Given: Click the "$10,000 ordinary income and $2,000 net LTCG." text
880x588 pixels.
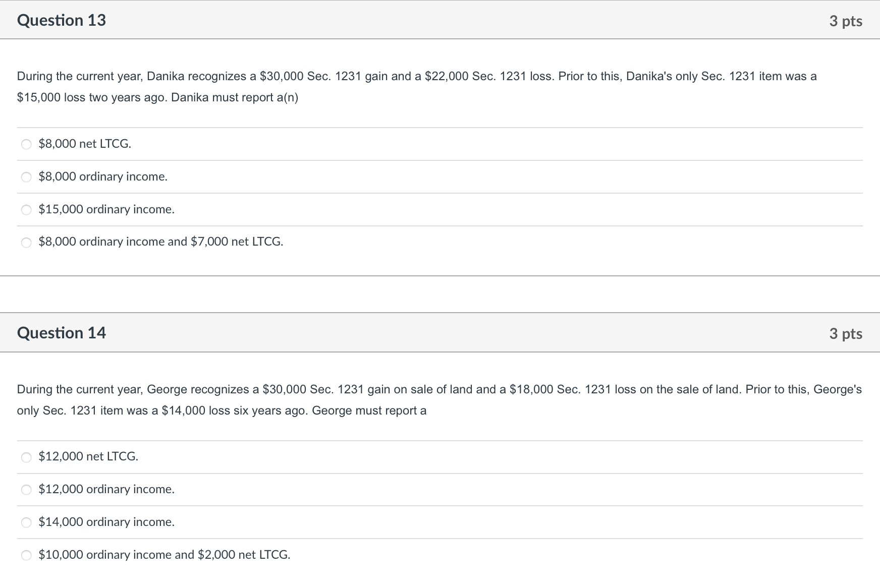Looking at the screenshot, I should [164, 555].
